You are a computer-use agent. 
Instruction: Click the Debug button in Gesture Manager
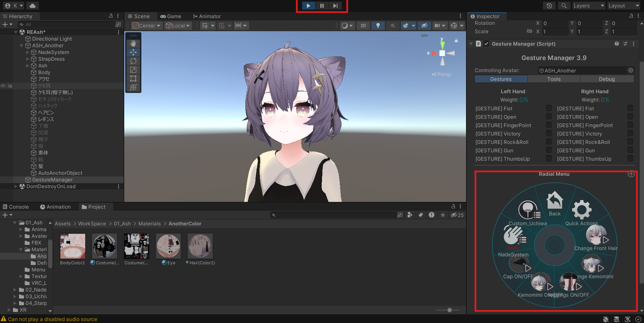point(606,79)
